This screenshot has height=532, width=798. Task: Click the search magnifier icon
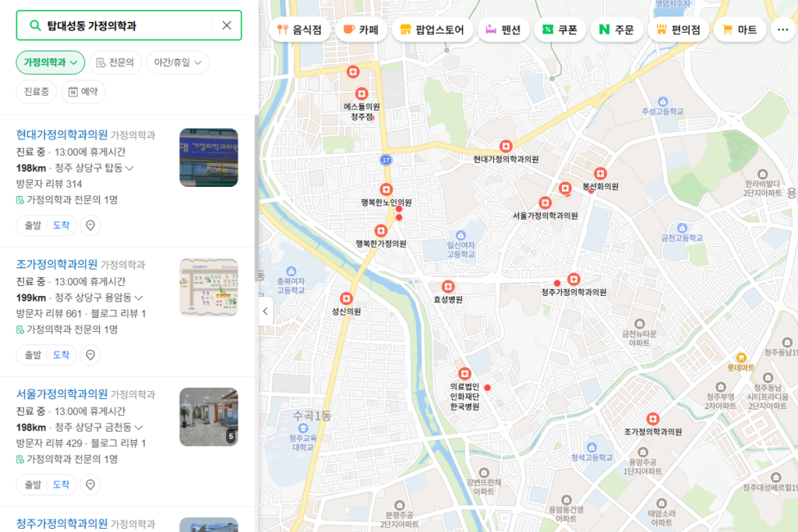coord(34,26)
